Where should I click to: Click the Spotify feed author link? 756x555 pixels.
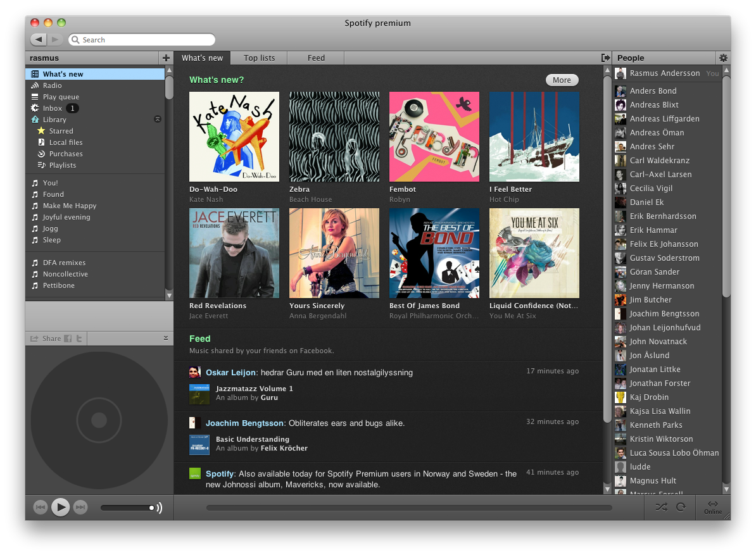coord(219,473)
